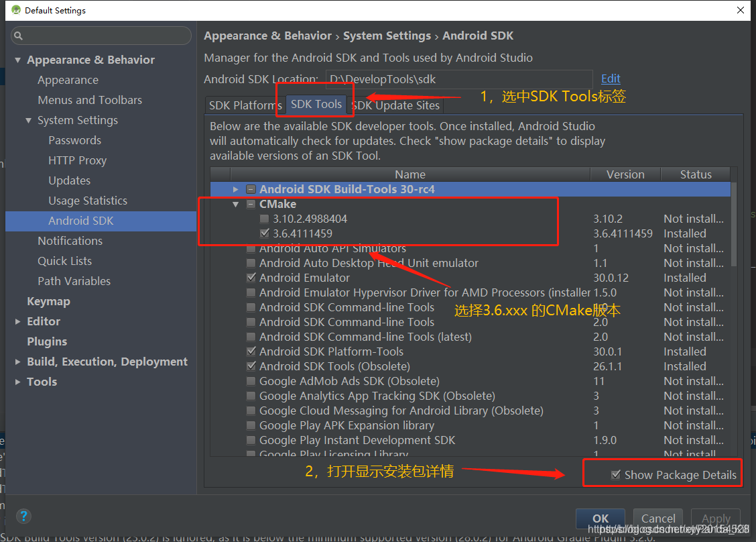The image size is (756, 542).
Task: Uncheck CMake 3.6.4111459 checkbox
Action: click(264, 233)
